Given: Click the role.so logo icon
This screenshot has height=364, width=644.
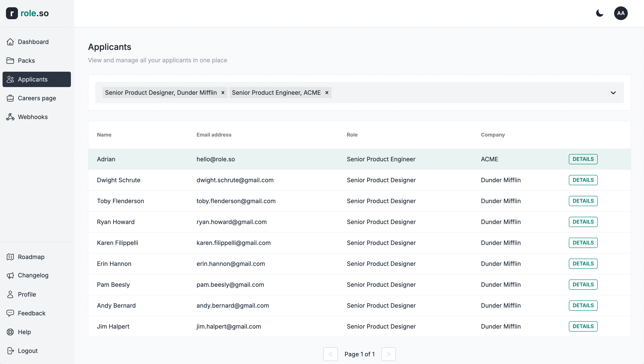Looking at the screenshot, I should (12, 13).
